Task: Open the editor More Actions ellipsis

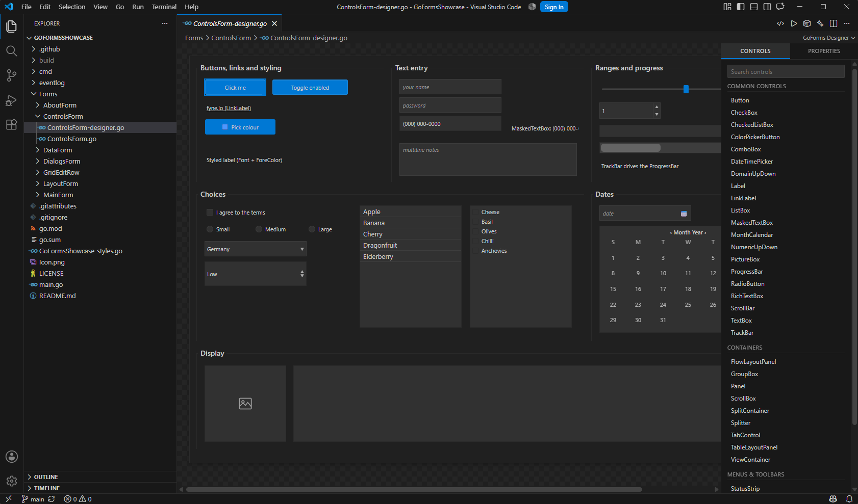Action: tap(847, 23)
